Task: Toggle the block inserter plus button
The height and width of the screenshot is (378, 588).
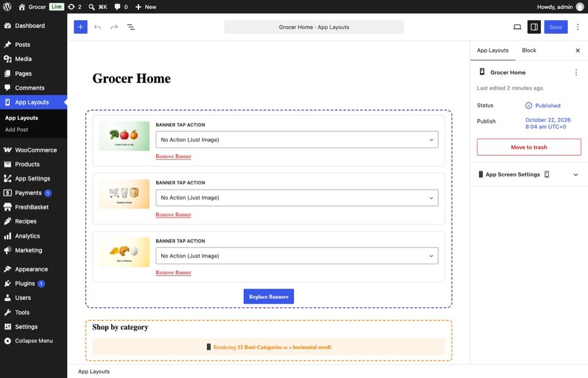Action: click(x=81, y=27)
